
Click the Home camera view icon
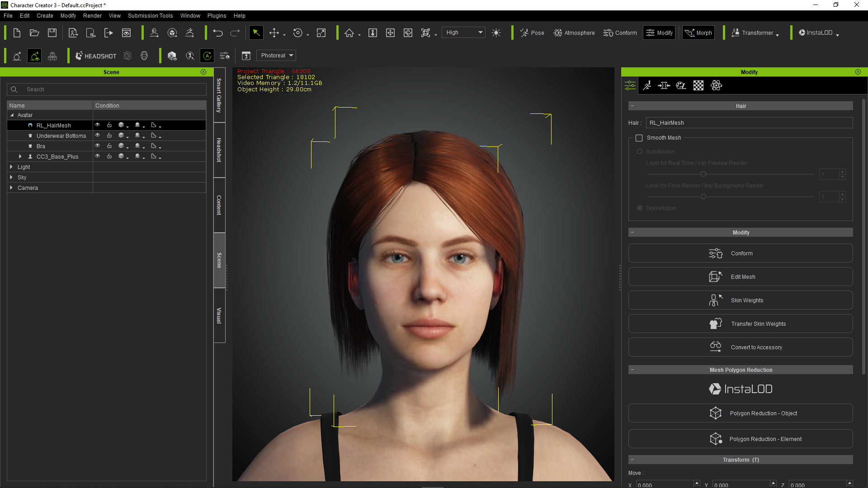[349, 33]
